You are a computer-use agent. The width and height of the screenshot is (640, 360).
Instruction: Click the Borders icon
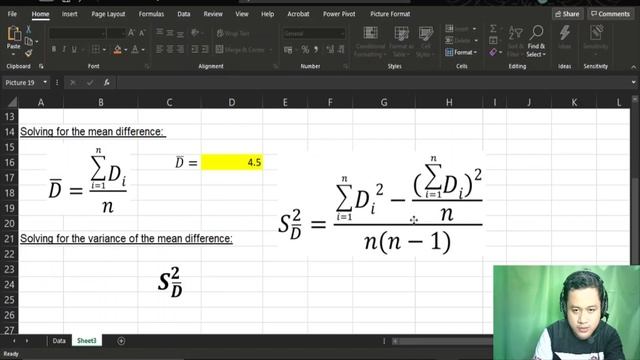coord(96,50)
